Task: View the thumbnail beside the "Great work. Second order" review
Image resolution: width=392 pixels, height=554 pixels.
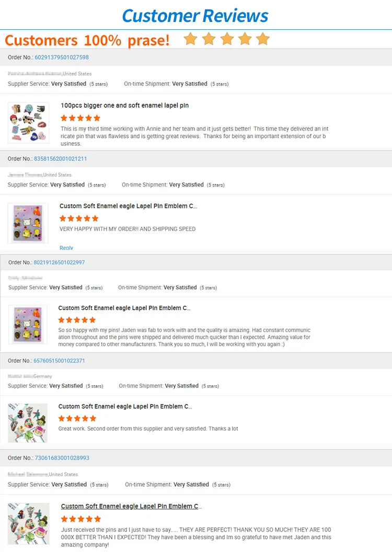Action: pos(28,423)
